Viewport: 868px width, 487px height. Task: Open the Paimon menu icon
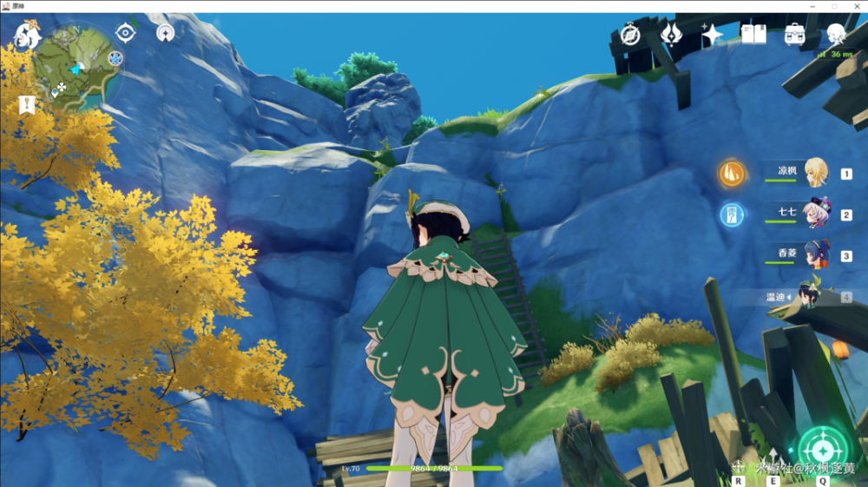[27, 36]
